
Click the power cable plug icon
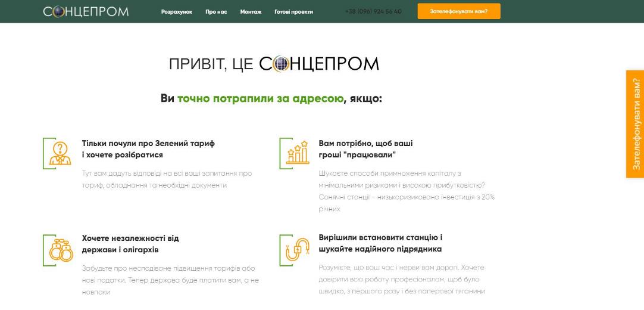[298, 250]
